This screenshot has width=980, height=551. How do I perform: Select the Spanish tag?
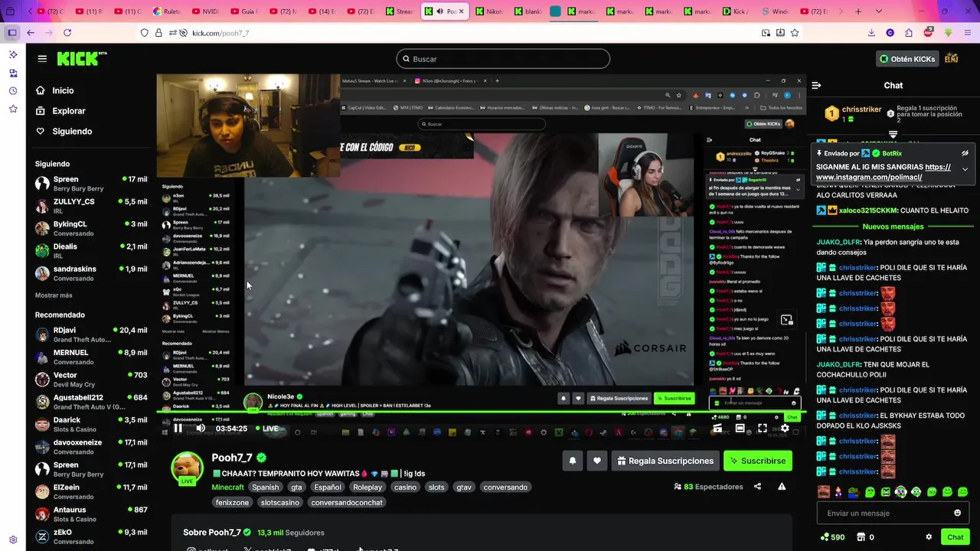point(266,487)
